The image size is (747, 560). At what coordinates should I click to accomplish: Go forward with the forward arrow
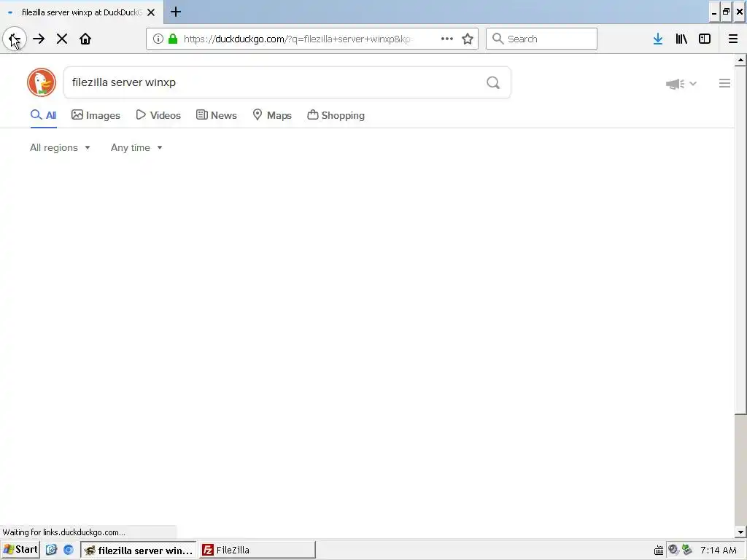coord(39,39)
